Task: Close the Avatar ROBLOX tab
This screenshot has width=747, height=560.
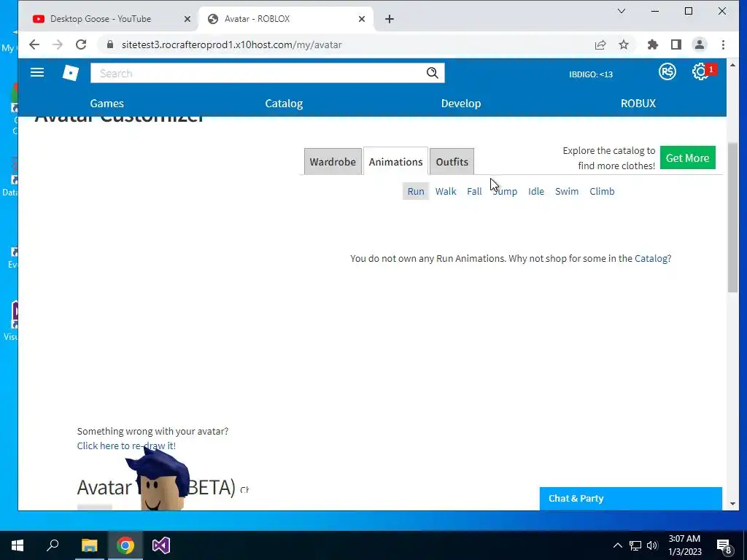Action: tap(362, 19)
